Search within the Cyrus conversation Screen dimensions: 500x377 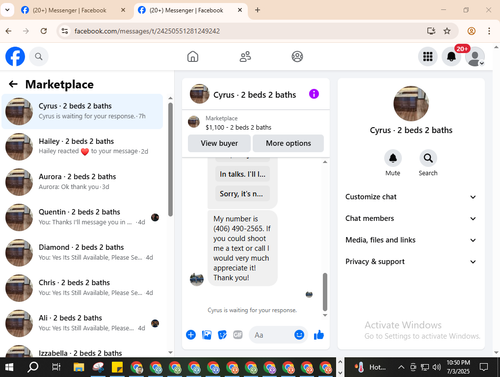pos(428,158)
